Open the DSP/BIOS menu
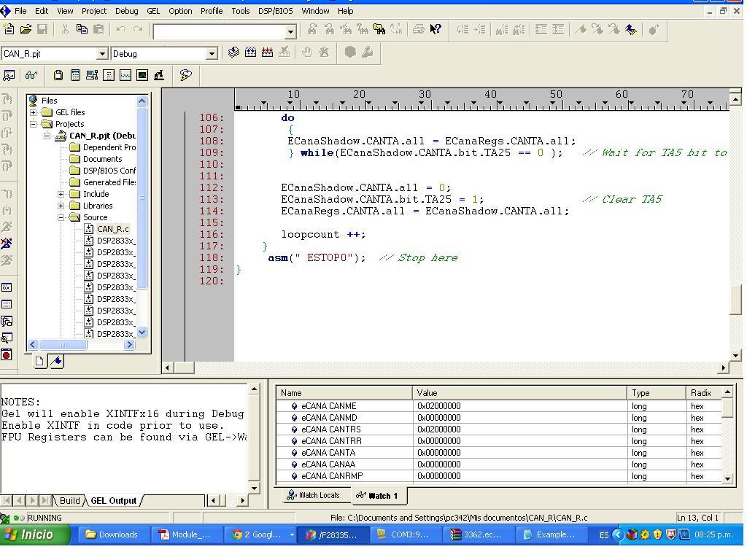This screenshot has height=560, width=747. click(274, 10)
